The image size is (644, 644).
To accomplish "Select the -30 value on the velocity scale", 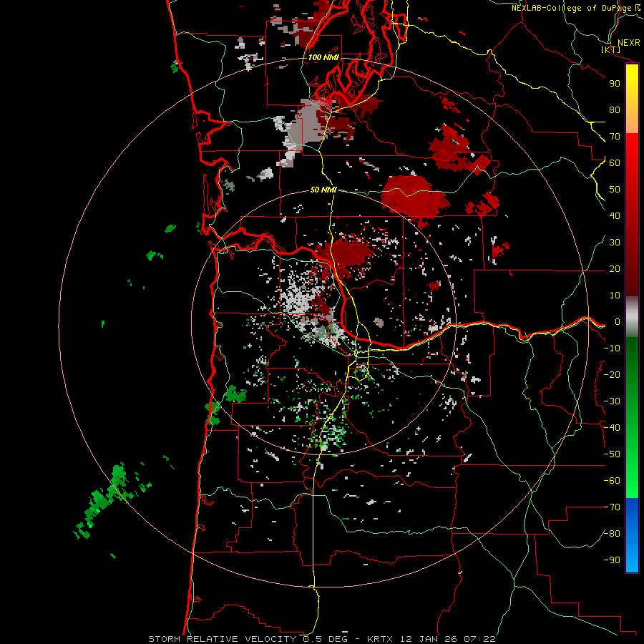I will [612, 401].
